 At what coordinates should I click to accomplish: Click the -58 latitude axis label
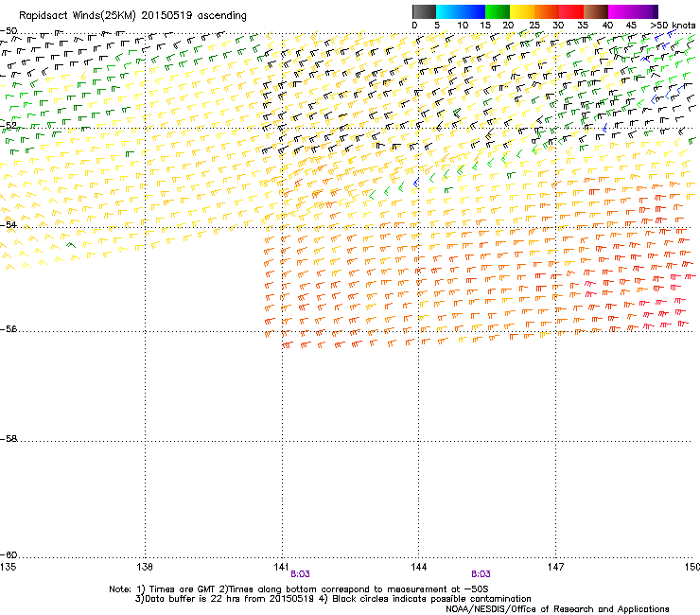pyautogui.click(x=9, y=439)
